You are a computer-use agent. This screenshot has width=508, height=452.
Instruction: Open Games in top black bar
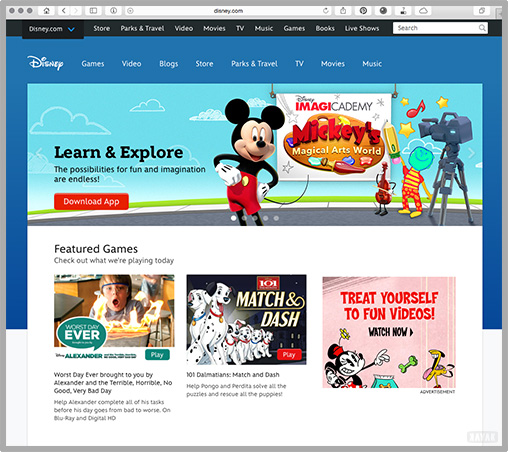pyautogui.click(x=294, y=28)
